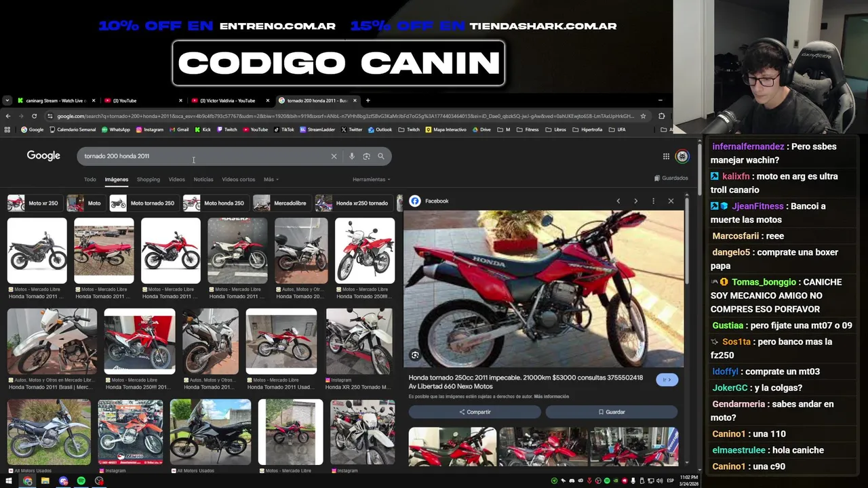Open Spotify from the taskbar
Screen dimensions: 868x488
pyautogui.click(x=81, y=481)
